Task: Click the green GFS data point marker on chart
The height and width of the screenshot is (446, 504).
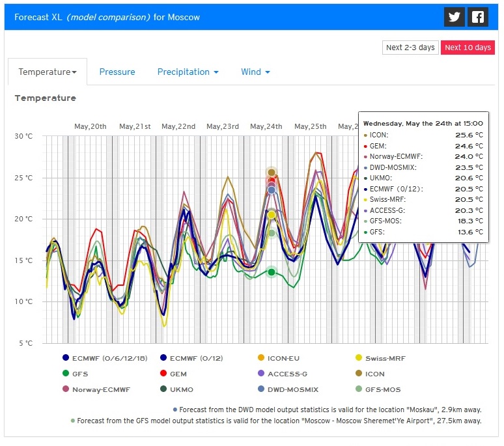Action: pyautogui.click(x=272, y=272)
